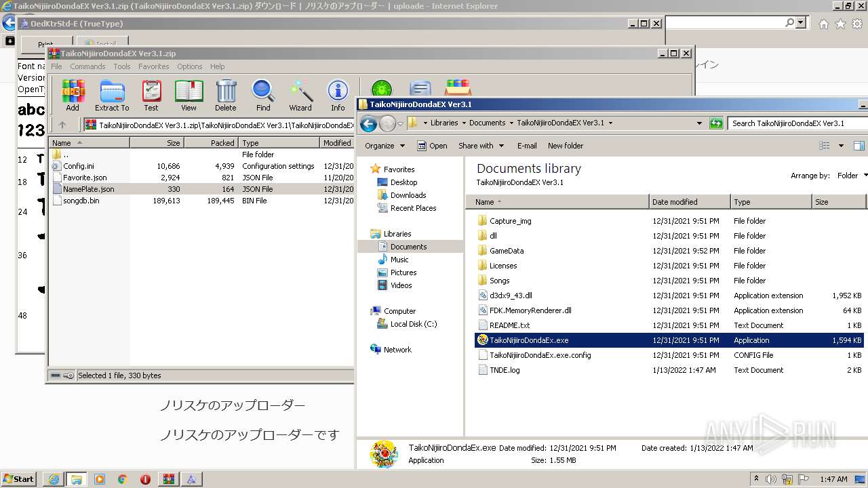Viewport: 868px width, 488px height.
Task: Select Downloads in Favorites sidebar
Action: tap(408, 195)
